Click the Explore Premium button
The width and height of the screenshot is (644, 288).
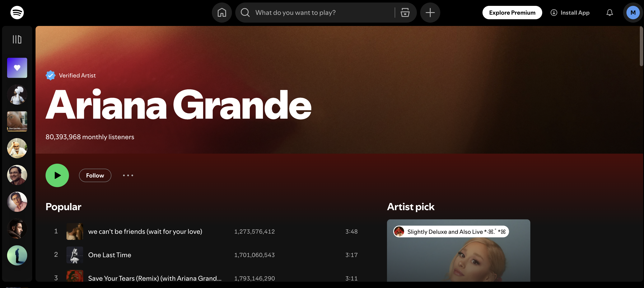[512, 12]
